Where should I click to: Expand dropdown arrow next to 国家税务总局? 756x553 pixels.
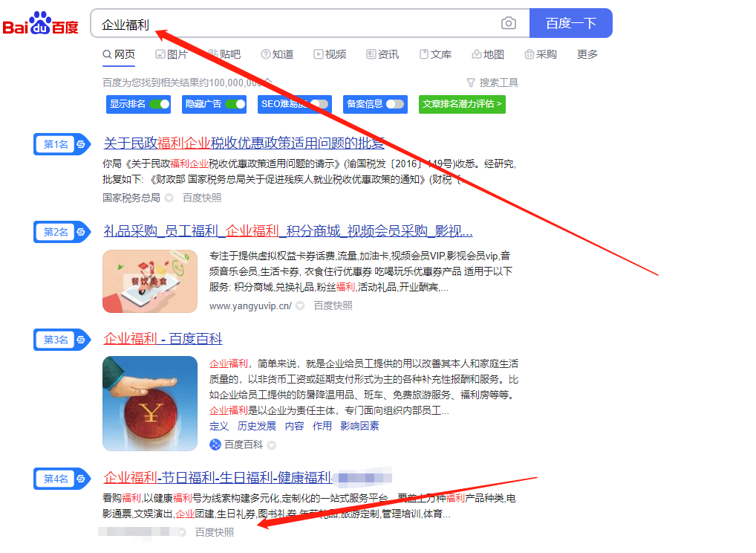tap(169, 198)
